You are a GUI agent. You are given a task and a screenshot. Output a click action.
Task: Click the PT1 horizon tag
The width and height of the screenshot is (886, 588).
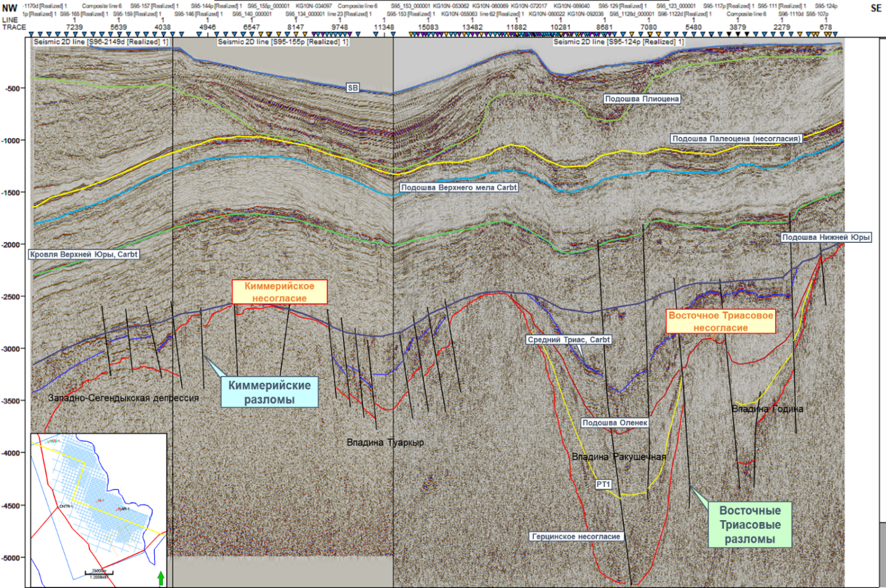(x=603, y=484)
